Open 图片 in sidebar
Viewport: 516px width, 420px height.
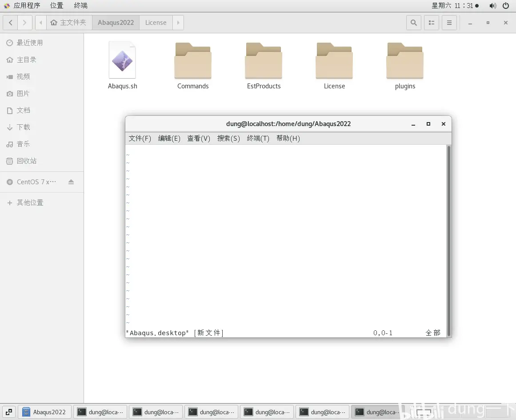click(42, 94)
